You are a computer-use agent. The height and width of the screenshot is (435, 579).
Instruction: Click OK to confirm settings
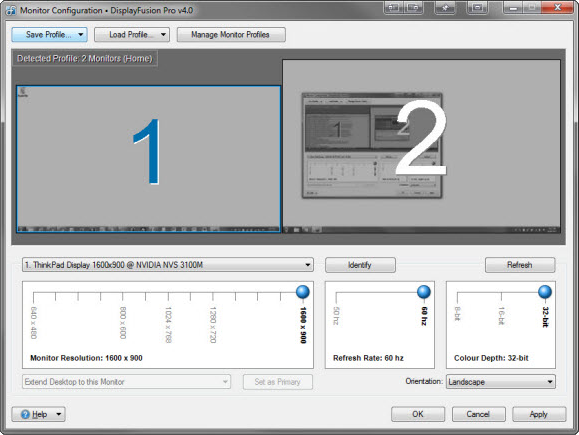418,414
